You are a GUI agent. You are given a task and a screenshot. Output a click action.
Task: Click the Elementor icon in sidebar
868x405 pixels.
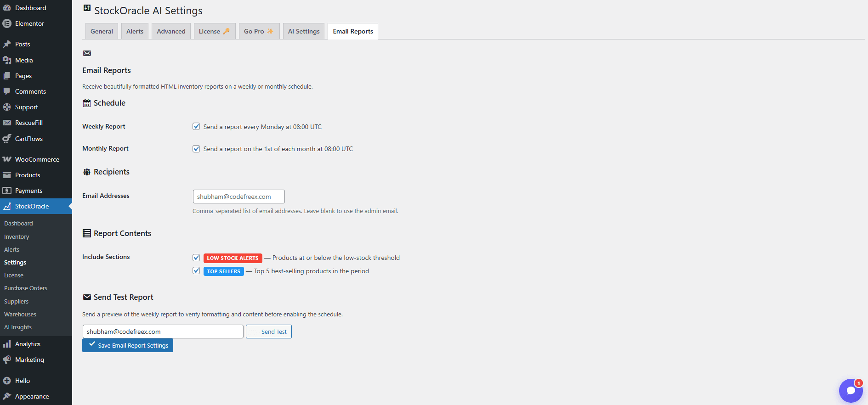(7, 23)
